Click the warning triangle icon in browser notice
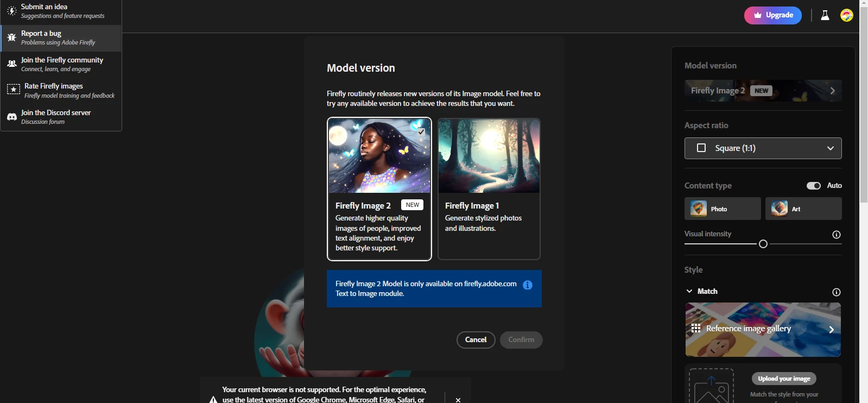This screenshot has height=403, width=868. 213,400
